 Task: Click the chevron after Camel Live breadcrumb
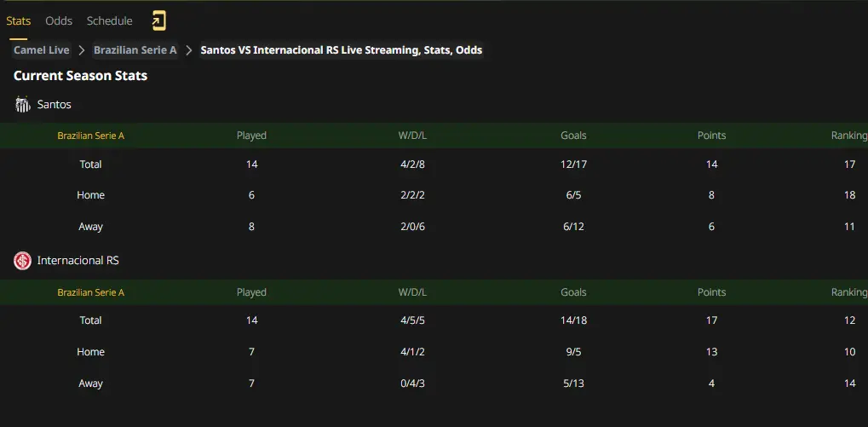pos(82,50)
